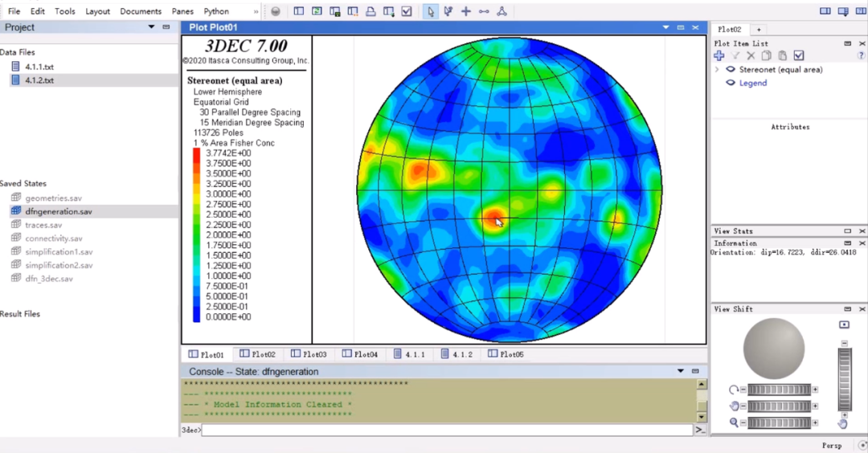Open the Edit menu
Screen dimensions: 868x453
(38, 11)
